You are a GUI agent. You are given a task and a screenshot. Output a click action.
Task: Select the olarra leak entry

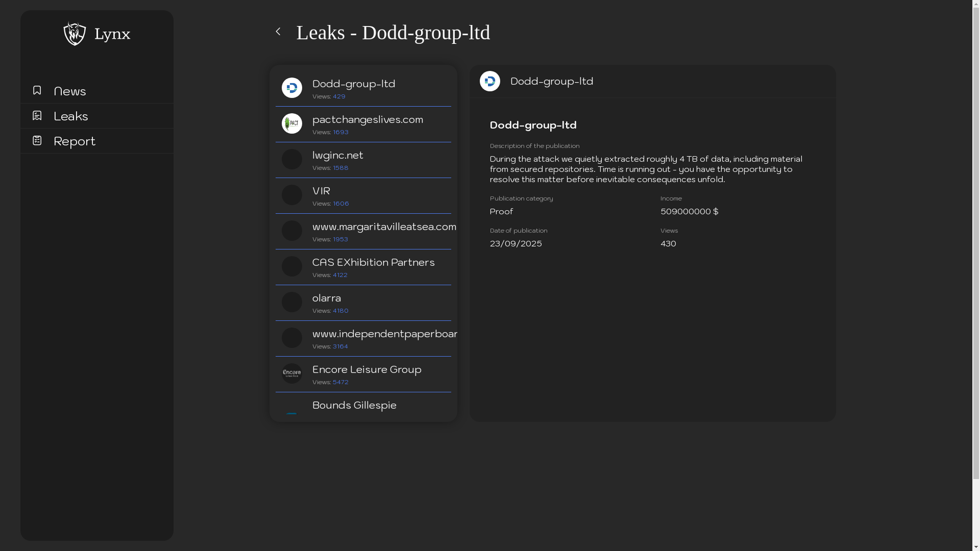[327, 298]
